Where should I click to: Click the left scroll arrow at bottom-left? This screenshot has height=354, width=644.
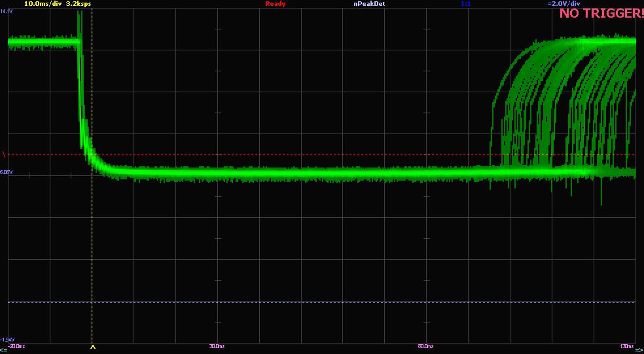click(x=4, y=350)
